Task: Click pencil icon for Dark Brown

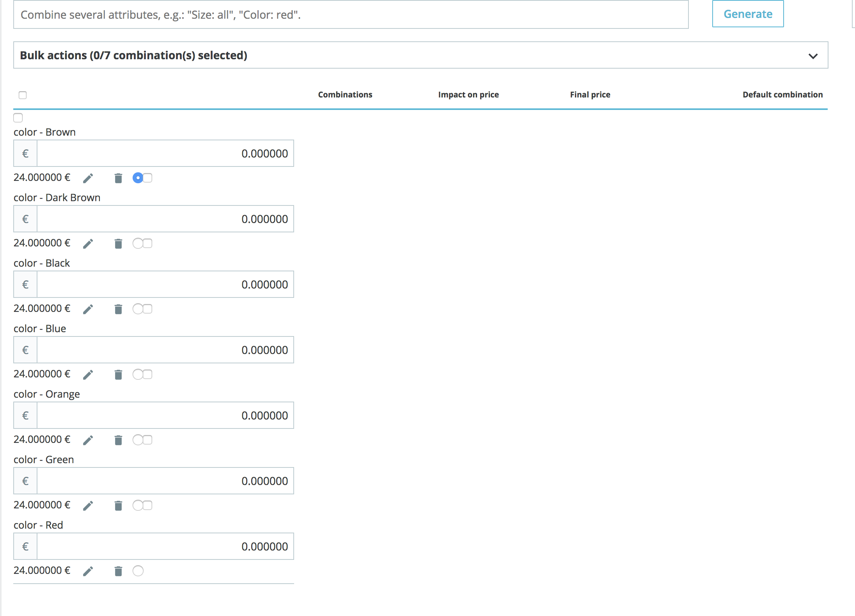Action: [88, 244]
